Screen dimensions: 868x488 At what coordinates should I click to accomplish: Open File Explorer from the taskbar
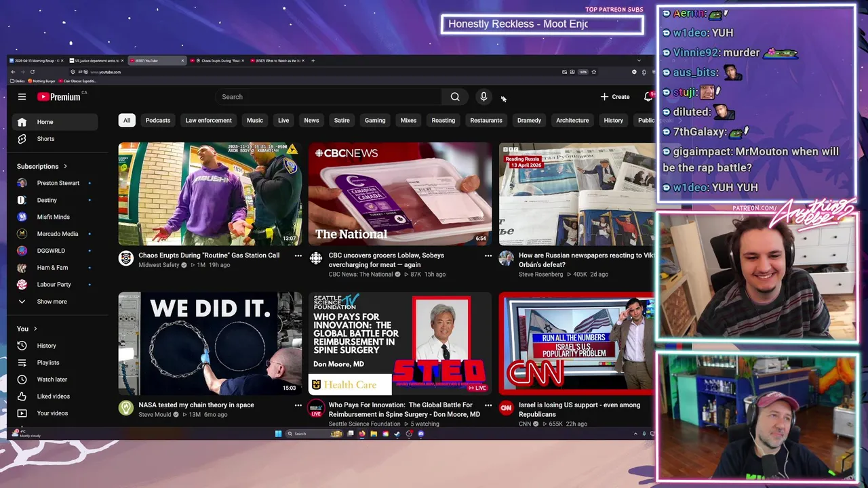click(374, 434)
